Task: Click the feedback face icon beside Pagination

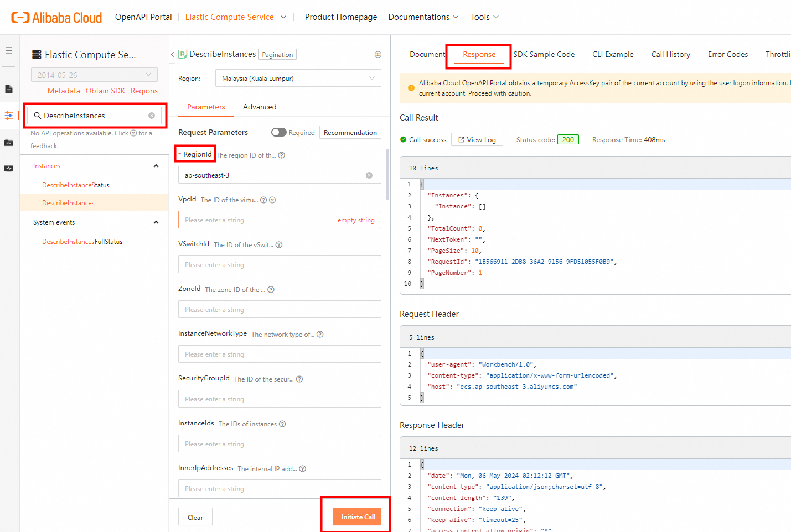Action: pos(378,54)
